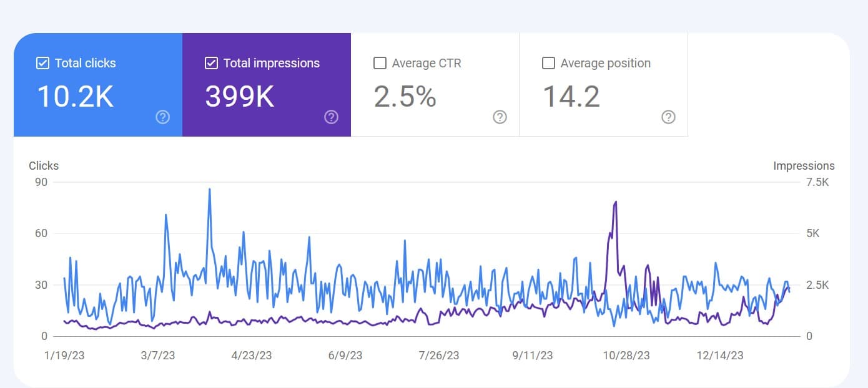The height and width of the screenshot is (388, 868).
Task: Select the 399K total impressions value
Action: pos(240,97)
